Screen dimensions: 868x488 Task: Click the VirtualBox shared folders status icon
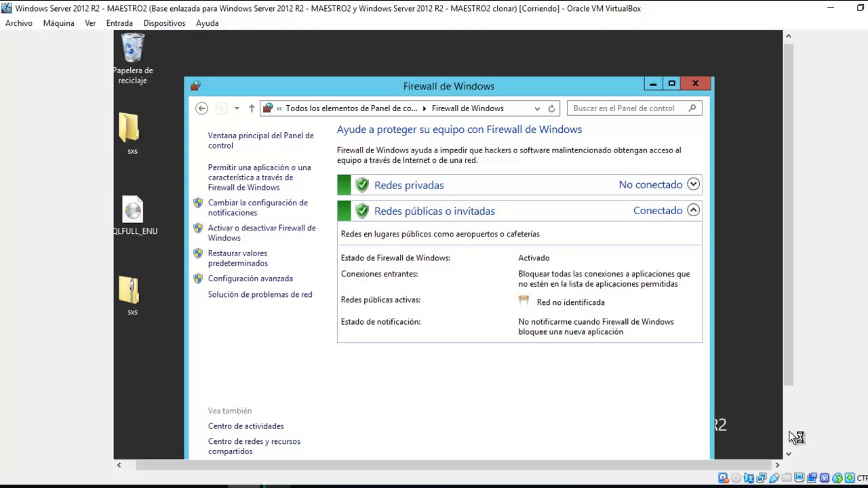(787, 478)
